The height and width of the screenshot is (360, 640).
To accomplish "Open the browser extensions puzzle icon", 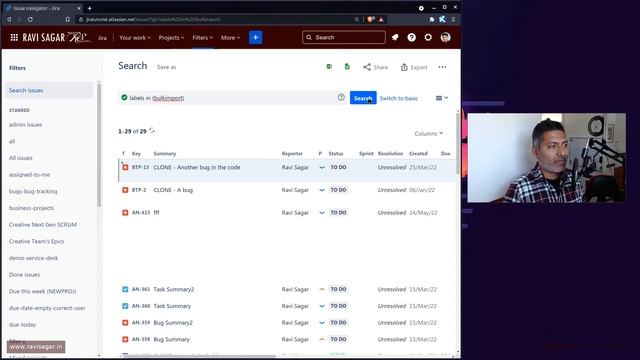I will (x=431, y=19).
